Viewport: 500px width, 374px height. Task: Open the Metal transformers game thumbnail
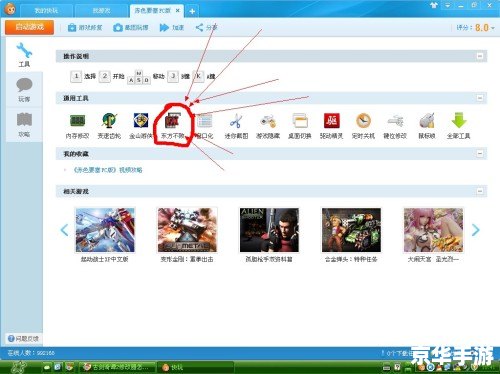pos(187,230)
